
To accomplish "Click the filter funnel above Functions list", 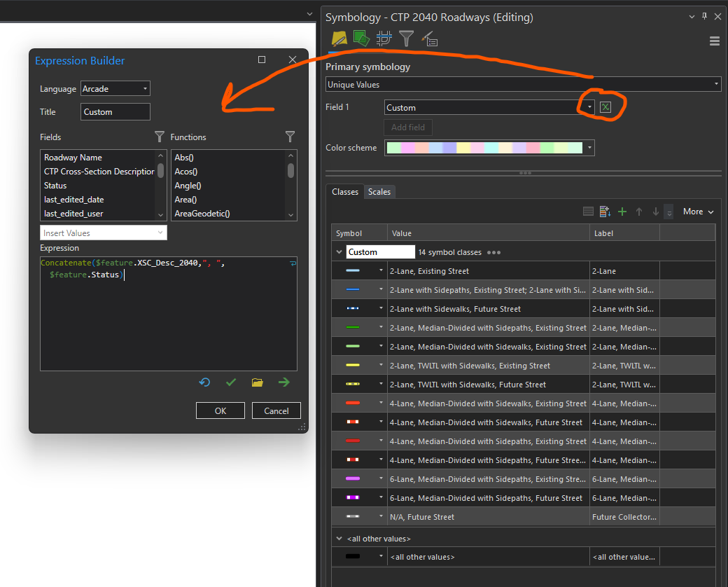I will 290,137.
